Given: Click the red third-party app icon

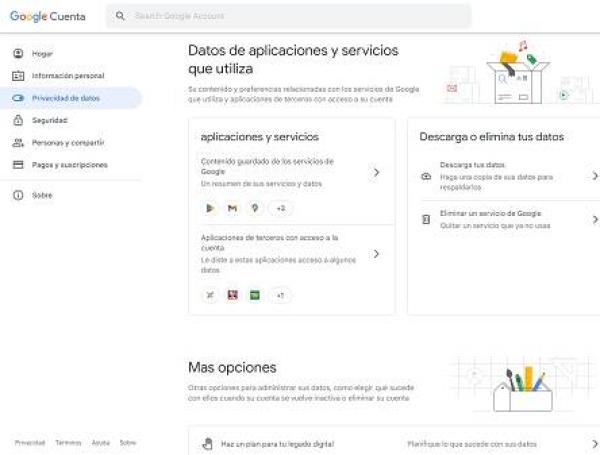Looking at the screenshot, I should click(232, 295).
